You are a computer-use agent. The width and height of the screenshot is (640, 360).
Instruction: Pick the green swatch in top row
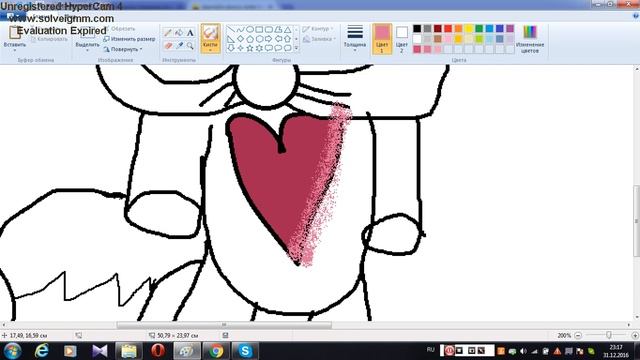[x=479, y=29]
